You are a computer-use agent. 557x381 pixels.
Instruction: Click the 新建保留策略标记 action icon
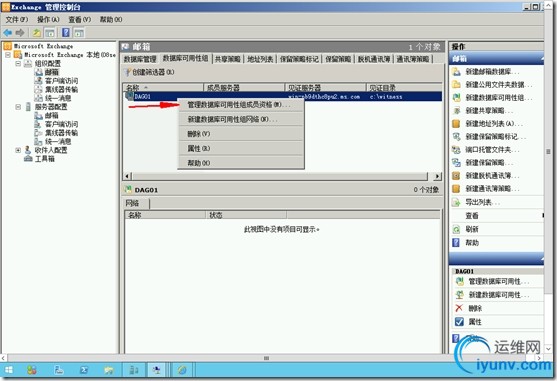(x=456, y=136)
